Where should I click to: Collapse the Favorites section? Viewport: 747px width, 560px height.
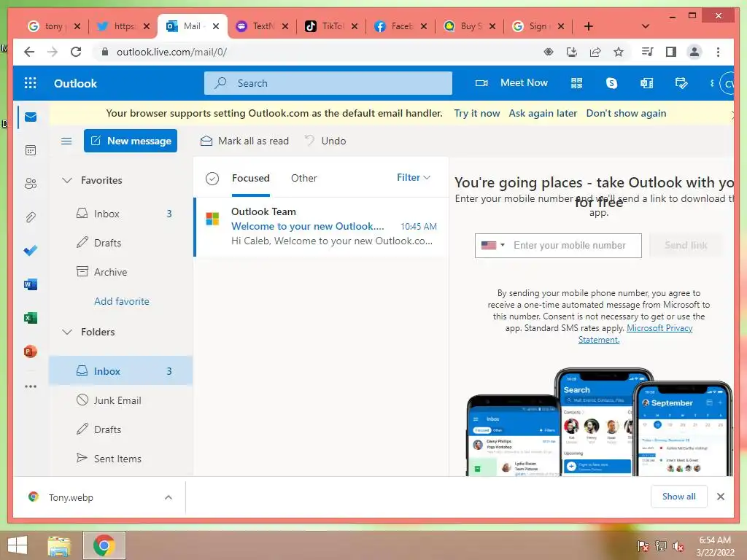[67, 180]
